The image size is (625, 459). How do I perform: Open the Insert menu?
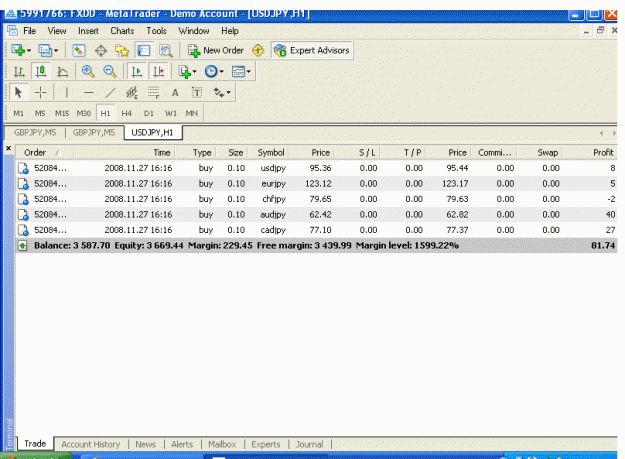point(88,31)
